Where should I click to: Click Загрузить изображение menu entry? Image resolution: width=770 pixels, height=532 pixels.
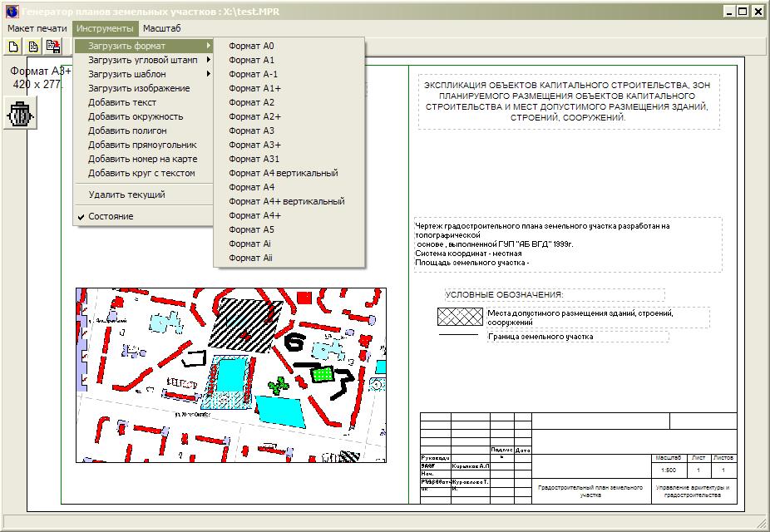[139, 88]
